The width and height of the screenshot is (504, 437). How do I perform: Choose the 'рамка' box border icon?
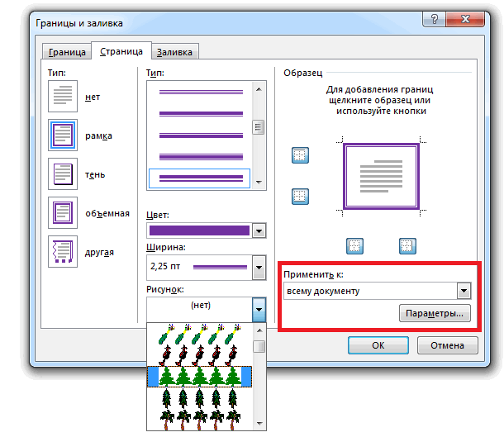[x=63, y=136]
